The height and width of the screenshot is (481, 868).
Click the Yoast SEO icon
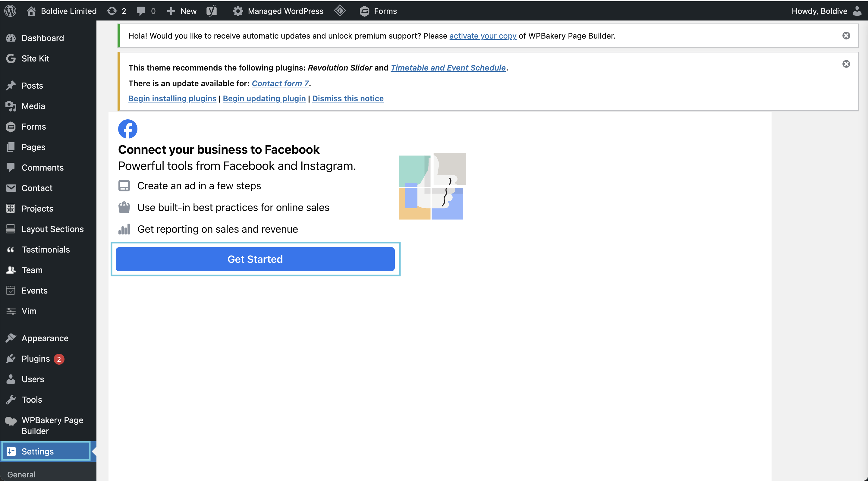(211, 11)
